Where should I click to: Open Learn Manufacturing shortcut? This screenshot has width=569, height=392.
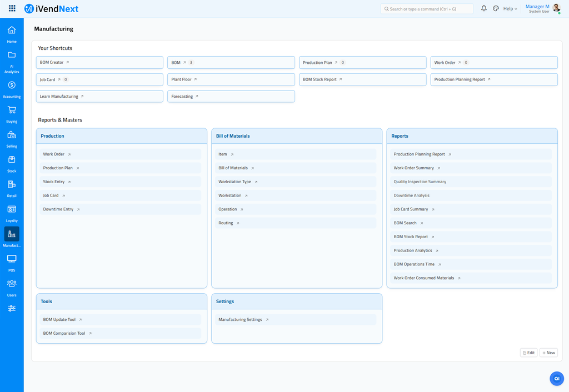(x=99, y=97)
